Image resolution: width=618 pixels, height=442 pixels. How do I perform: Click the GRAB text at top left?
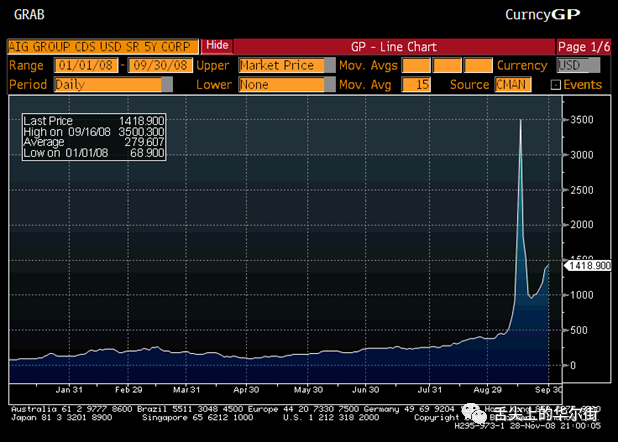pos(29,15)
